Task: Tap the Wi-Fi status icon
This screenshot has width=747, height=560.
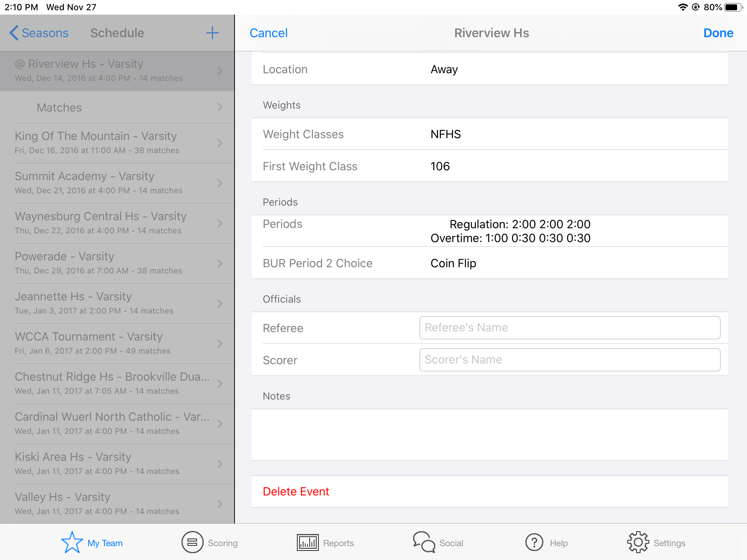Action: 683,7
